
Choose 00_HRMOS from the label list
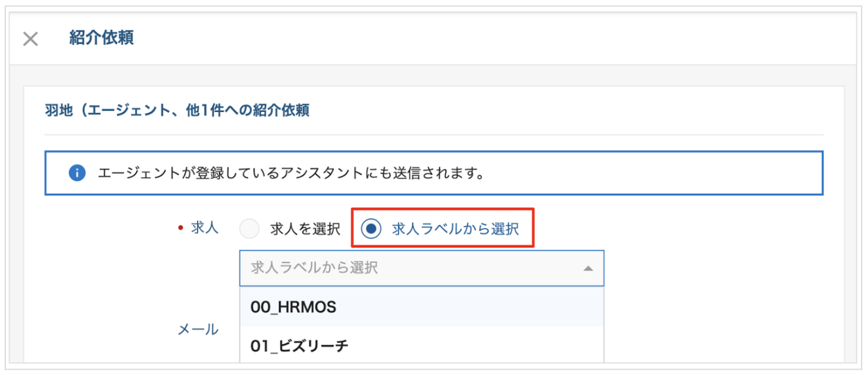422,307
